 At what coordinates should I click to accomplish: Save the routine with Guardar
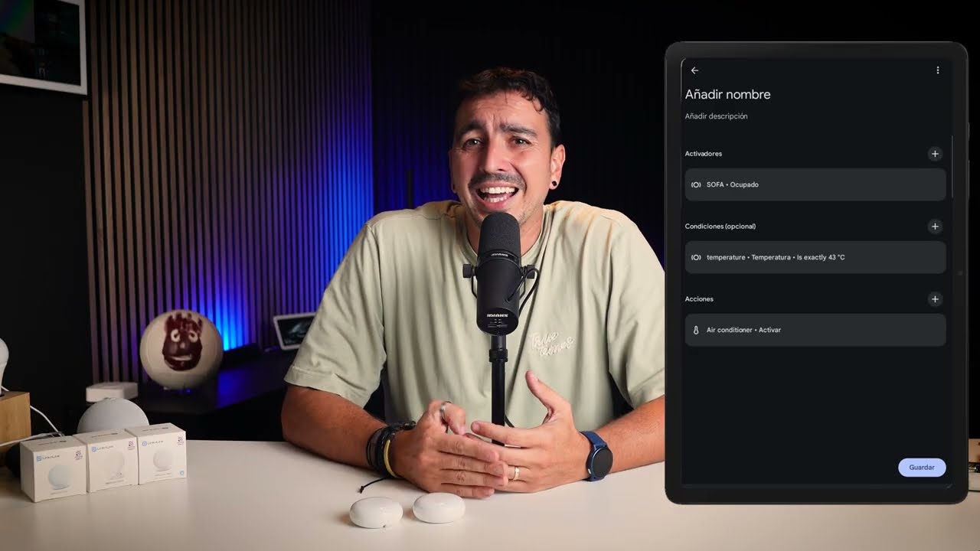click(x=922, y=467)
